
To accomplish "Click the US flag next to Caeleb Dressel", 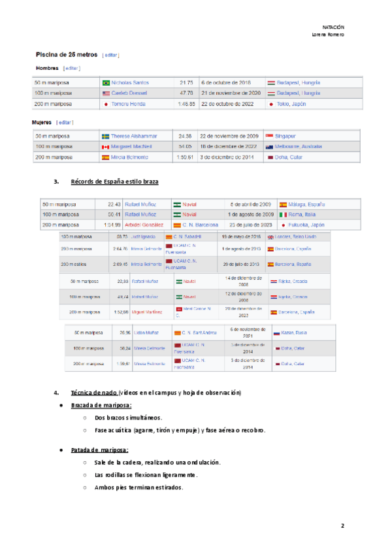I will [x=106, y=93].
